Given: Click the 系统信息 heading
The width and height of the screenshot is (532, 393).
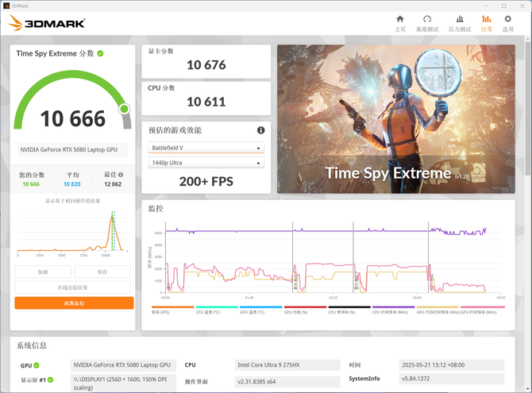Looking at the screenshot, I should [32, 345].
